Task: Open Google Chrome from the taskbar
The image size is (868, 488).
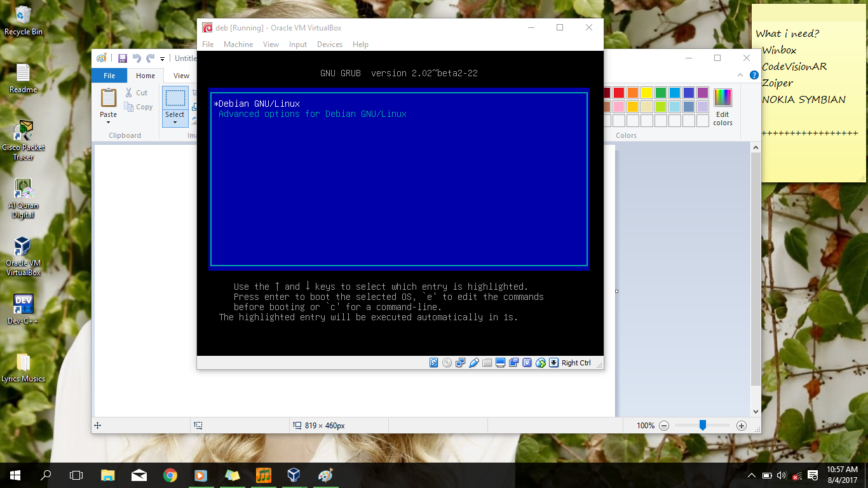Action: [x=170, y=475]
